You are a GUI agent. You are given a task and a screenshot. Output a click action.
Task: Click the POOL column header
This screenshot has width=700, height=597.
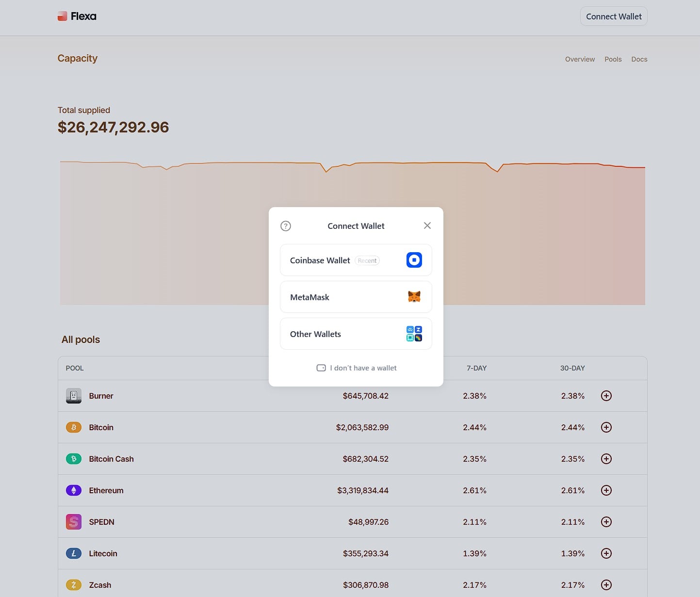(x=75, y=368)
